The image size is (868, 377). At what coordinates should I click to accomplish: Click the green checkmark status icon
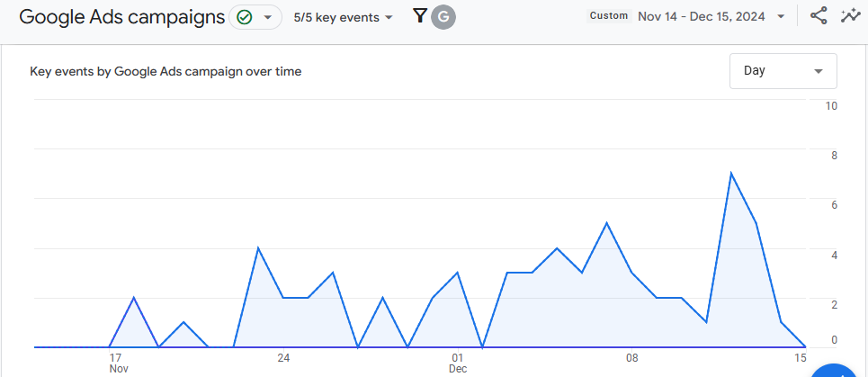tap(244, 17)
